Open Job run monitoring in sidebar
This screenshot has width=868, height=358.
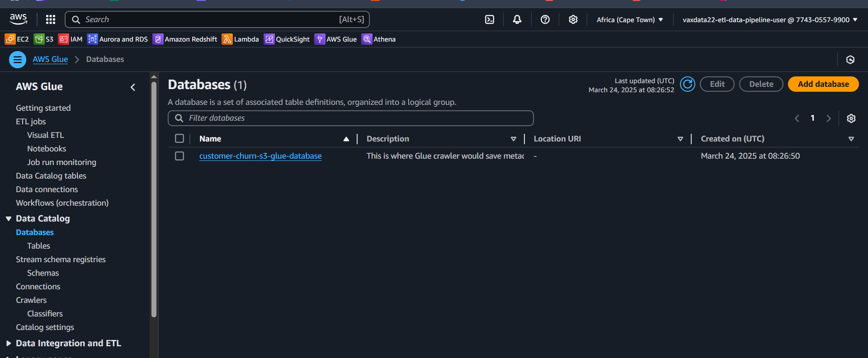[61, 162]
